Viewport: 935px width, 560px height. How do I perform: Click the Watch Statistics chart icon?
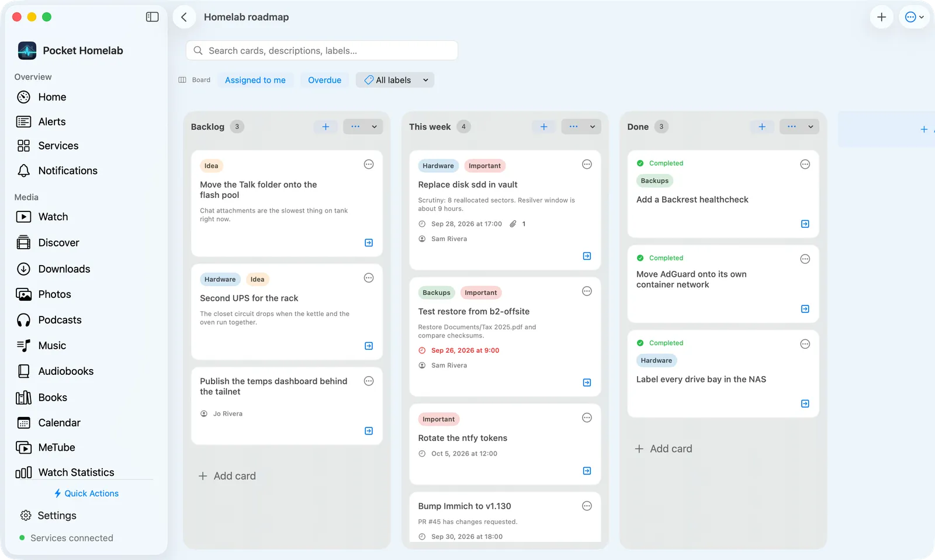[x=23, y=472]
